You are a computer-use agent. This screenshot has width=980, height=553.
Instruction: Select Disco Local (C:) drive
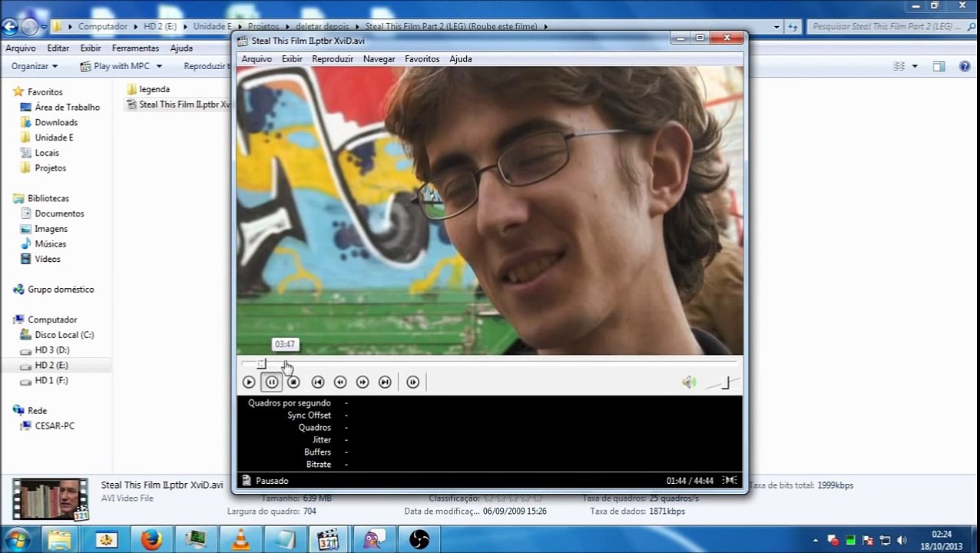57,335
